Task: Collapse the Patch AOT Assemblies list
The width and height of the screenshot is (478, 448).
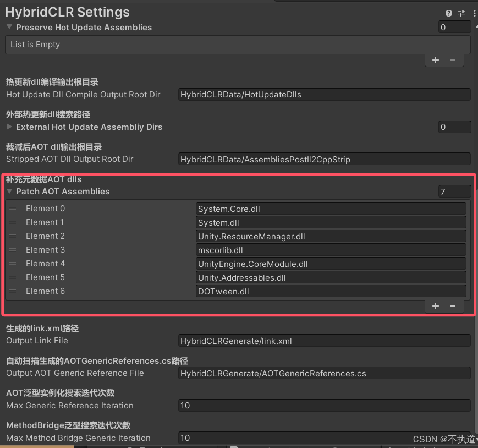Action: 9,191
